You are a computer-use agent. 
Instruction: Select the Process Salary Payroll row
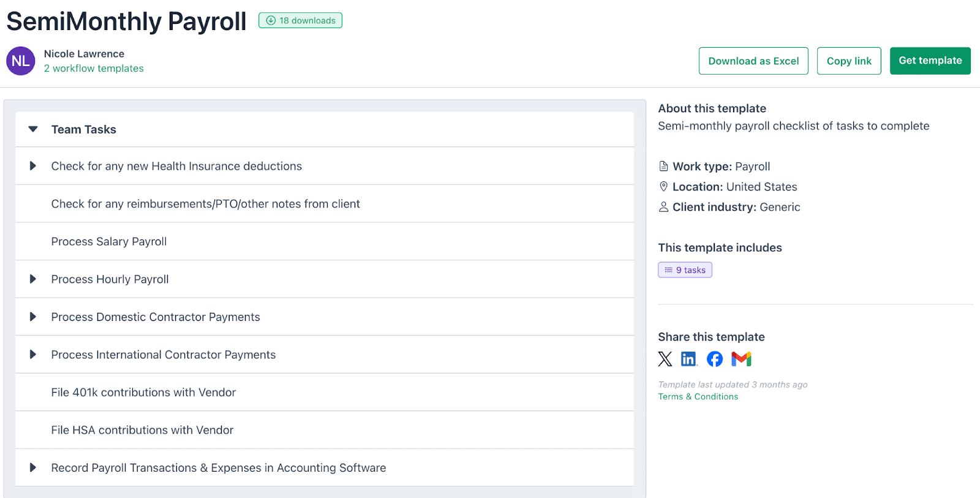tap(325, 241)
